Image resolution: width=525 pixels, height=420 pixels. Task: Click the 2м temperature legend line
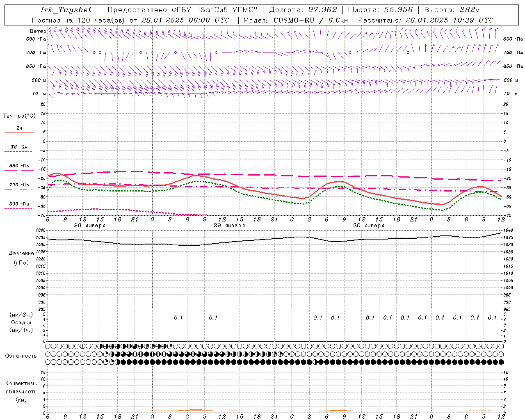(x=19, y=130)
